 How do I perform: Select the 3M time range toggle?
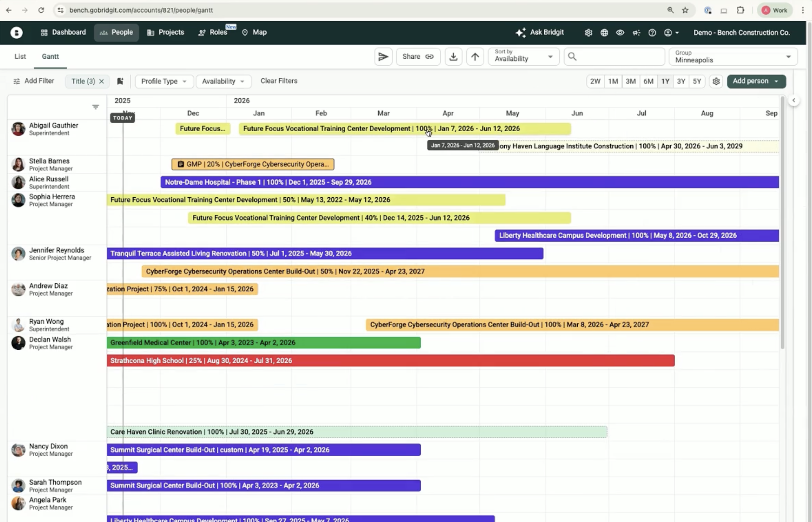pos(630,81)
